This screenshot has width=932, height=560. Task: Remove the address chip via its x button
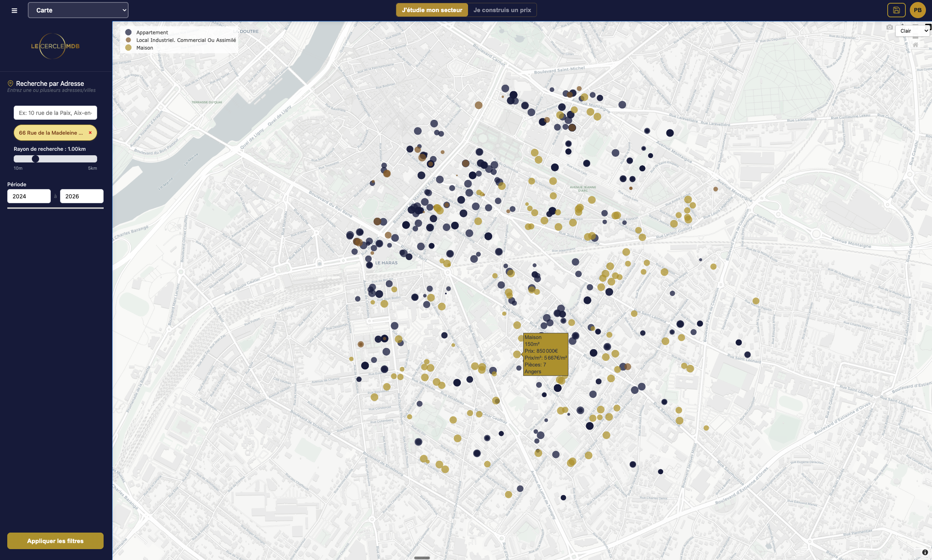89,132
